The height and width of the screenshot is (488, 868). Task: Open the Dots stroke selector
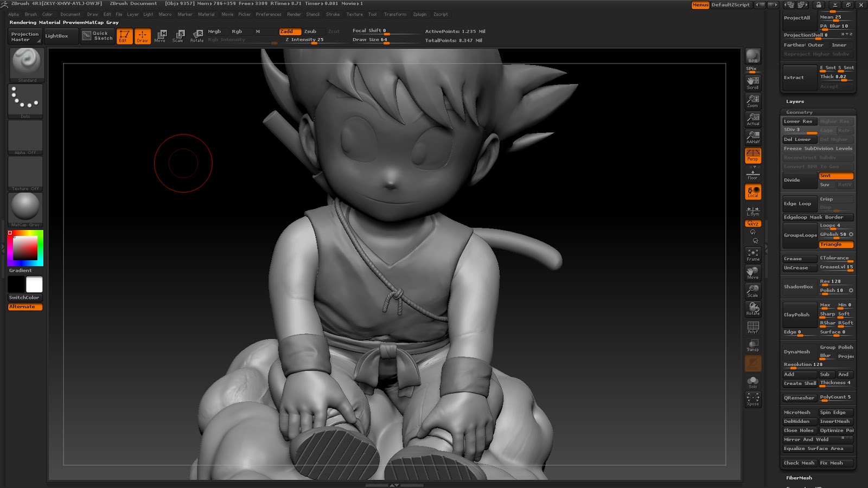(x=25, y=101)
